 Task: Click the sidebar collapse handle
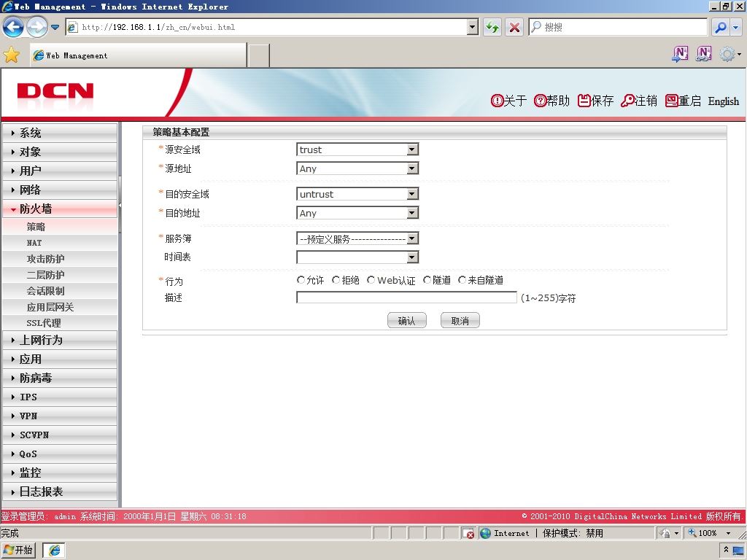[x=120, y=205]
